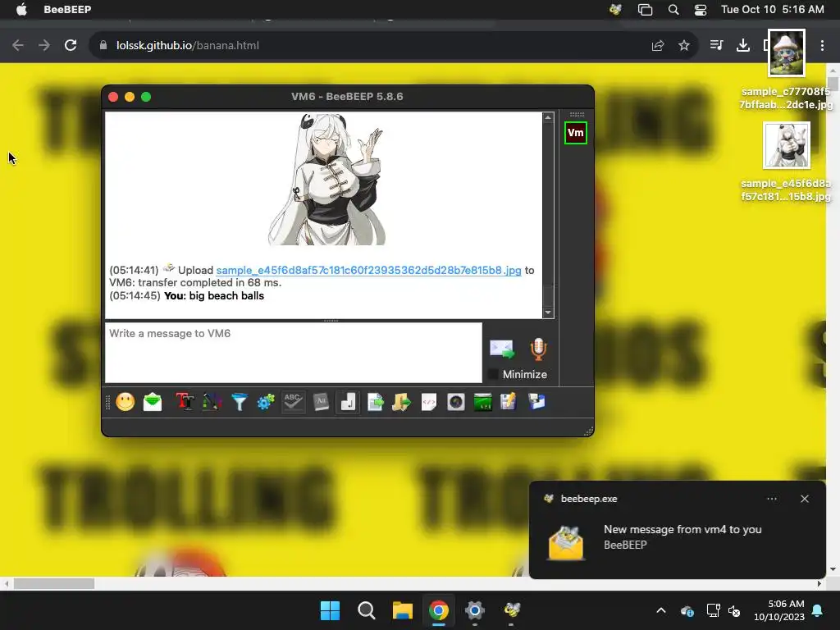The width and height of the screenshot is (840, 630).
Task: Bookmark this page with the star
Action: [x=684, y=46]
